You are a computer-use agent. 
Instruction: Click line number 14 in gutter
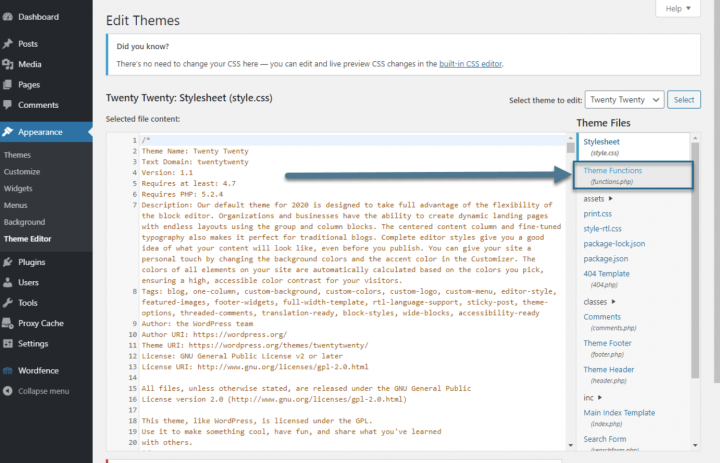tap(133, 378)
